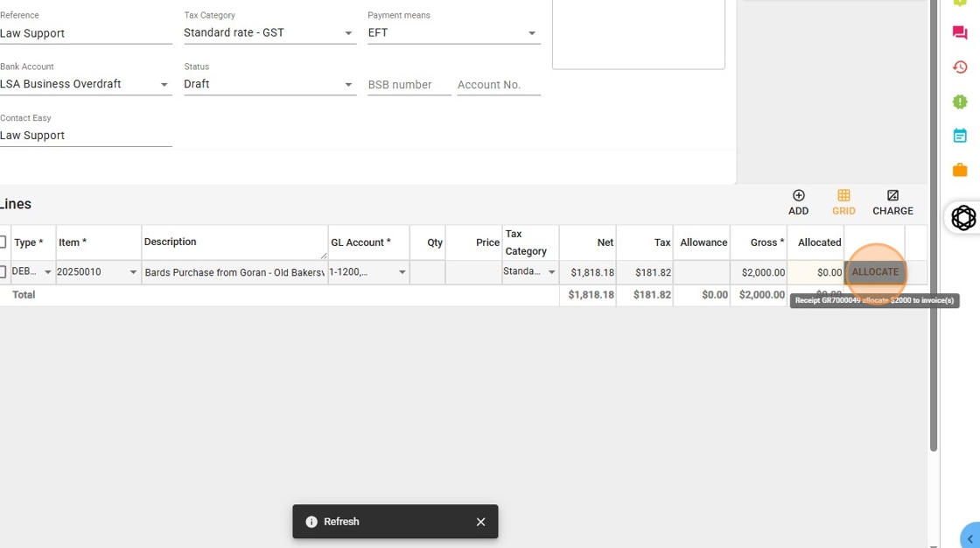
Task: Click the Allowance cell of the line
Action: click(701, 272)
